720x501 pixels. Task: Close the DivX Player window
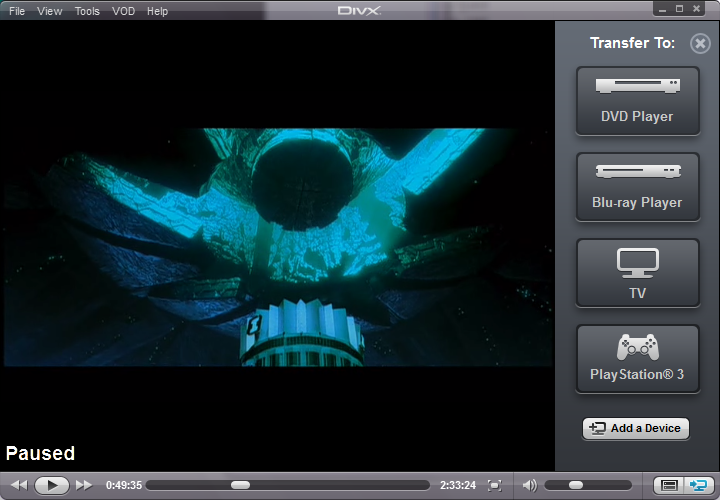click(x=697, y=9)
